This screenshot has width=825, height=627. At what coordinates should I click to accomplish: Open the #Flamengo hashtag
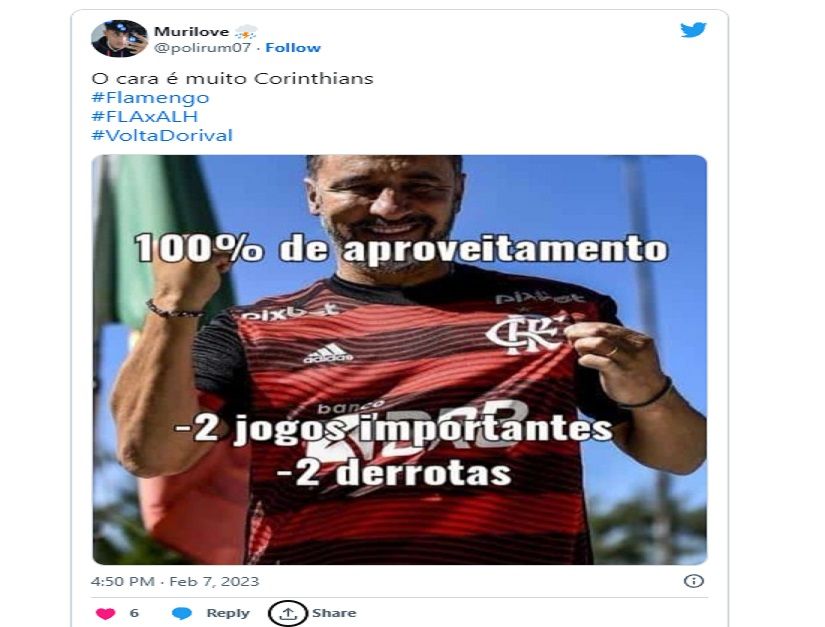150,98
